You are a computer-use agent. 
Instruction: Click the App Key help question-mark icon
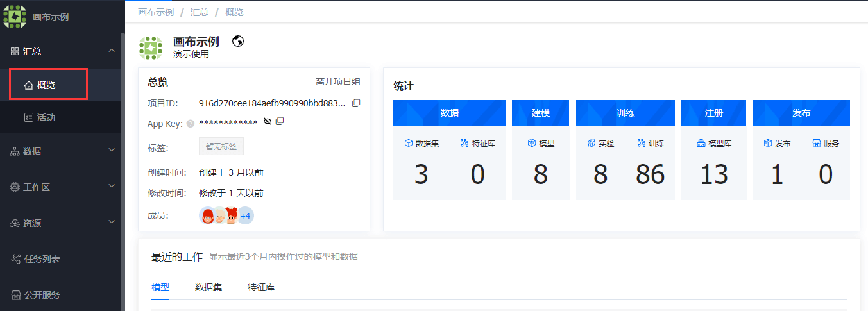pyautogui.click(x=191, y=124)
